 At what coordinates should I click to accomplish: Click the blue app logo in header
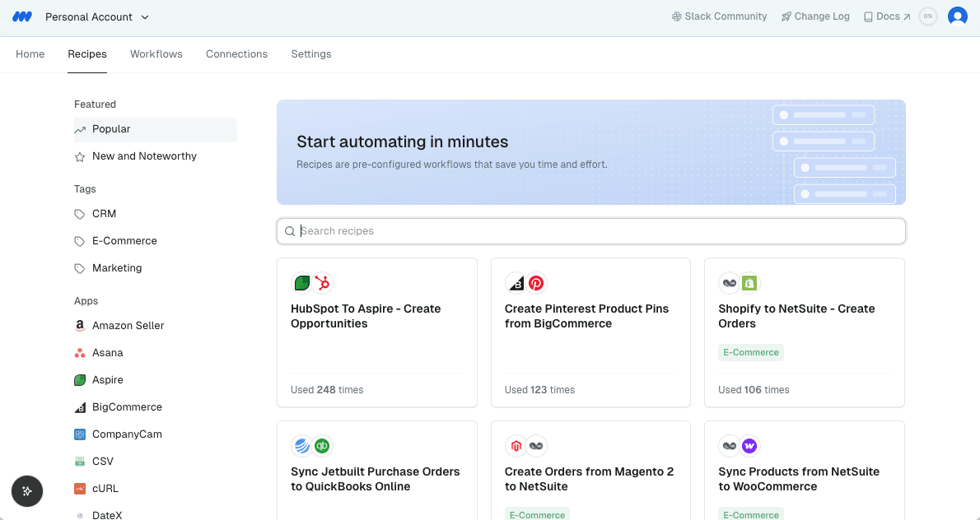(x=22, y=16)
